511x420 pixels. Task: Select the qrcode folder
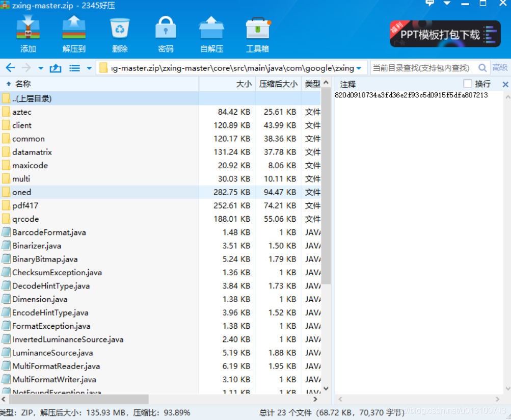[160, 219]
